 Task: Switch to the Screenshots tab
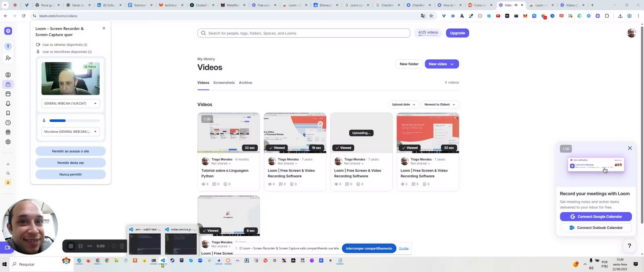point(224,83)
